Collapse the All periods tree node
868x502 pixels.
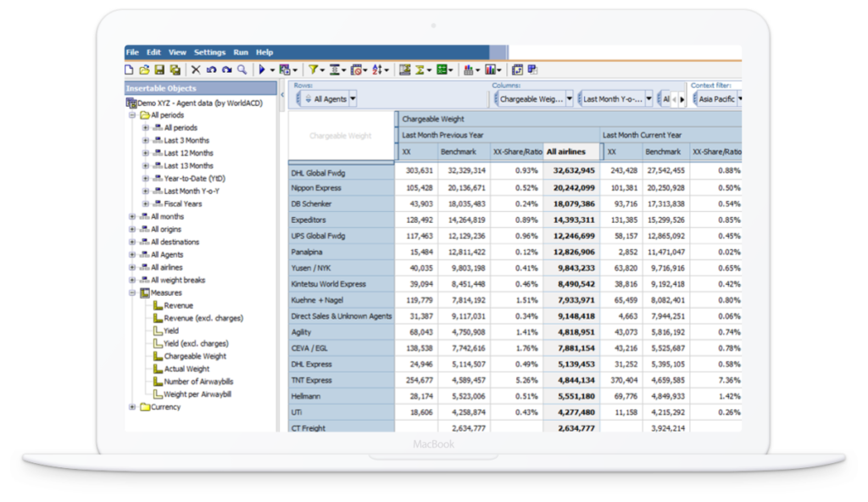click(133, 114)
